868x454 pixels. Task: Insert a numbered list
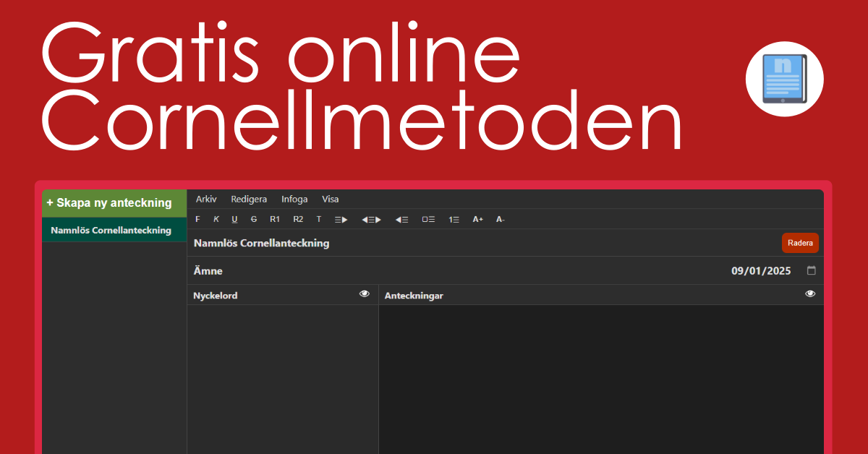pyautogui.click(x=454, y=219)
